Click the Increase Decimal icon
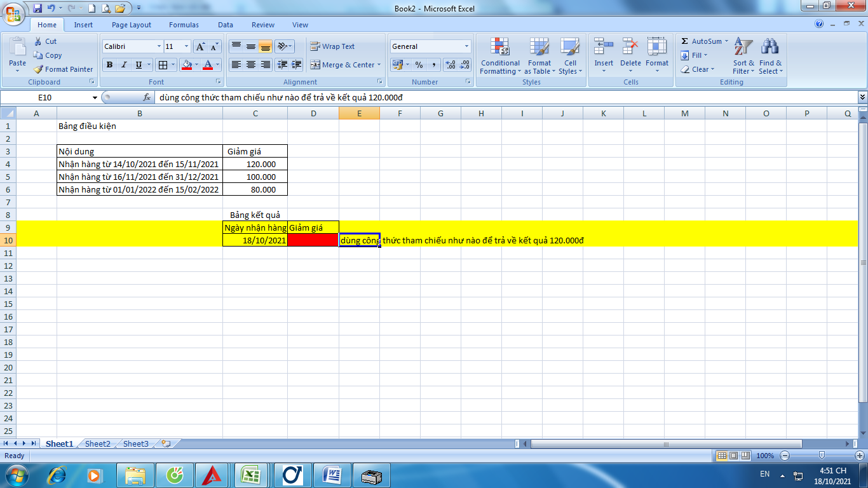This screenshot has width=868, height=488. [451, 65]
